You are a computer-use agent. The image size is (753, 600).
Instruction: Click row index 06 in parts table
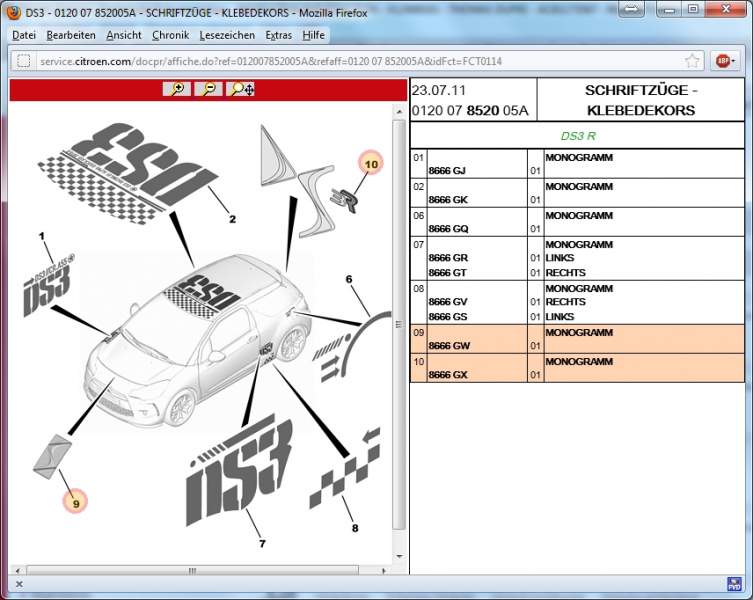point(418,216)
